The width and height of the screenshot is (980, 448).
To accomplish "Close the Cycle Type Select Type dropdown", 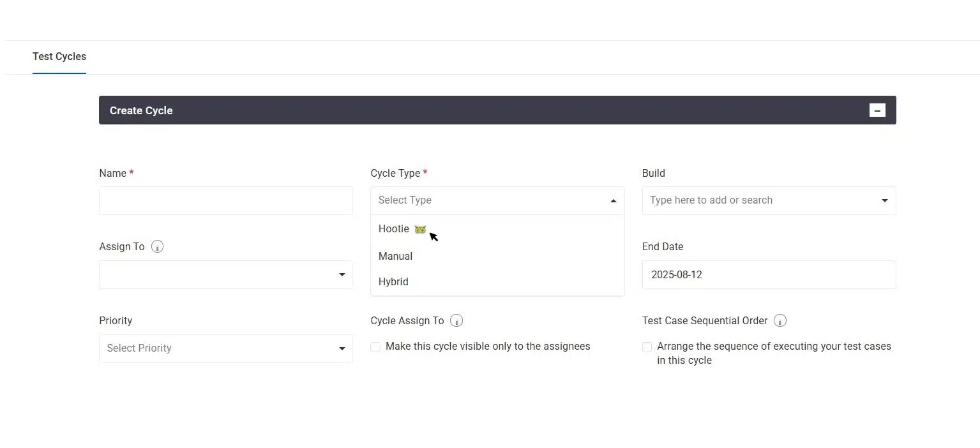I will 613,201.
